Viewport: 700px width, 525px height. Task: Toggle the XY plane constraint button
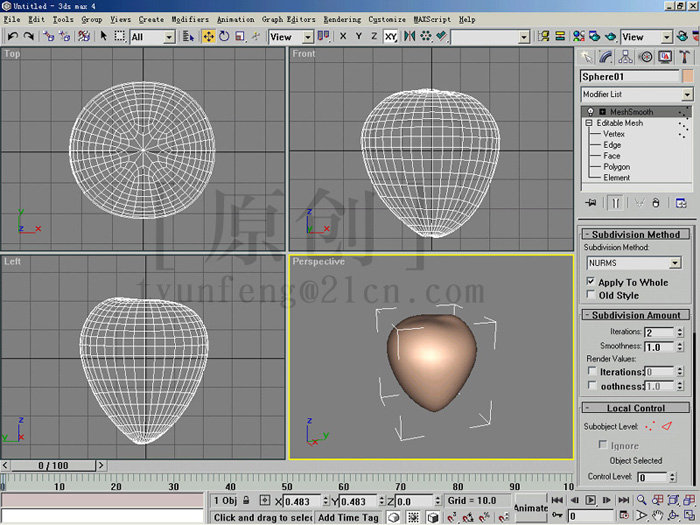tap(391, 36)
